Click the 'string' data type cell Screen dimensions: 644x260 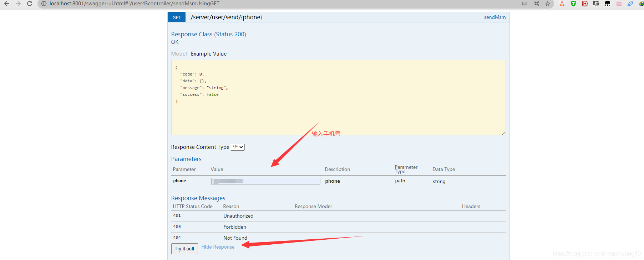point(439,181)
